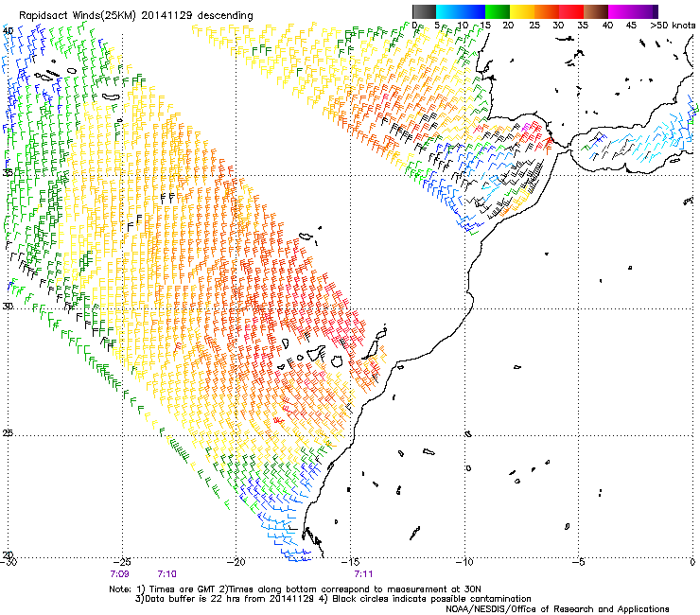Click the '35' latitude axis label

point(8,172)
